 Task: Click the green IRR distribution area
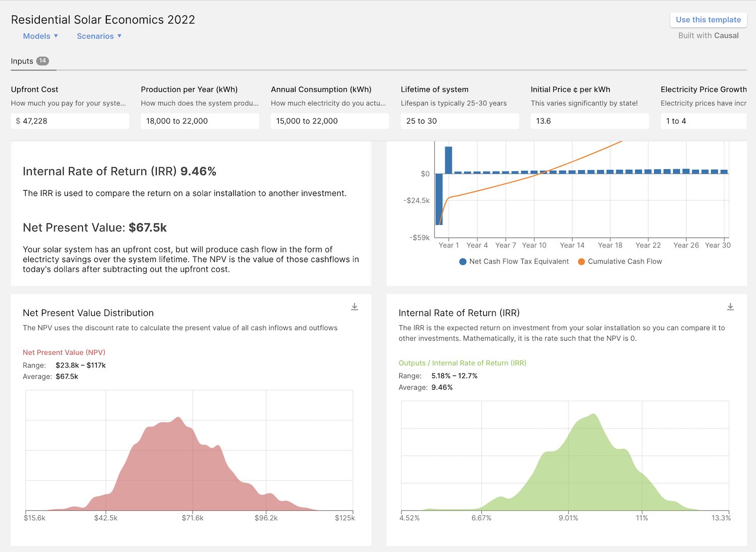coord(585,469)
